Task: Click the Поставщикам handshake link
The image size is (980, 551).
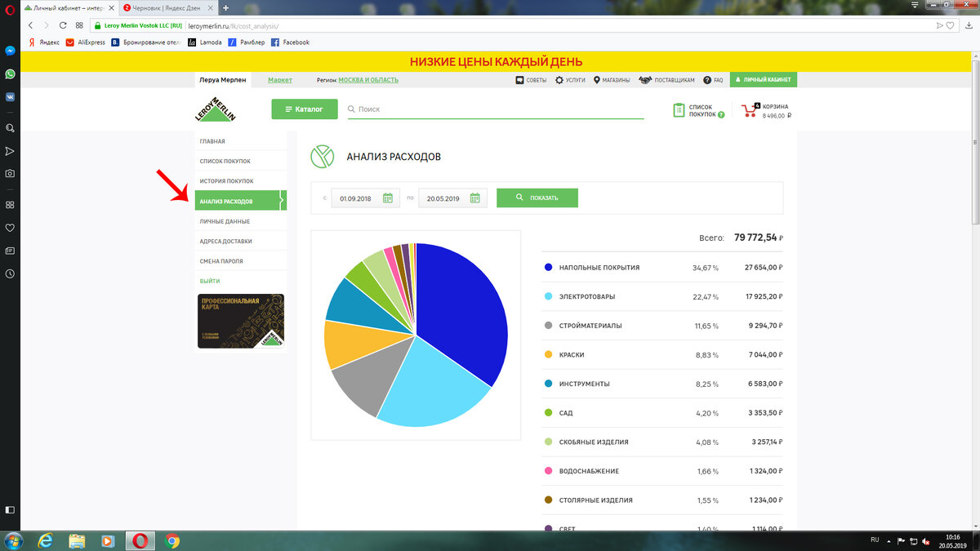Action: click(666, 80)
